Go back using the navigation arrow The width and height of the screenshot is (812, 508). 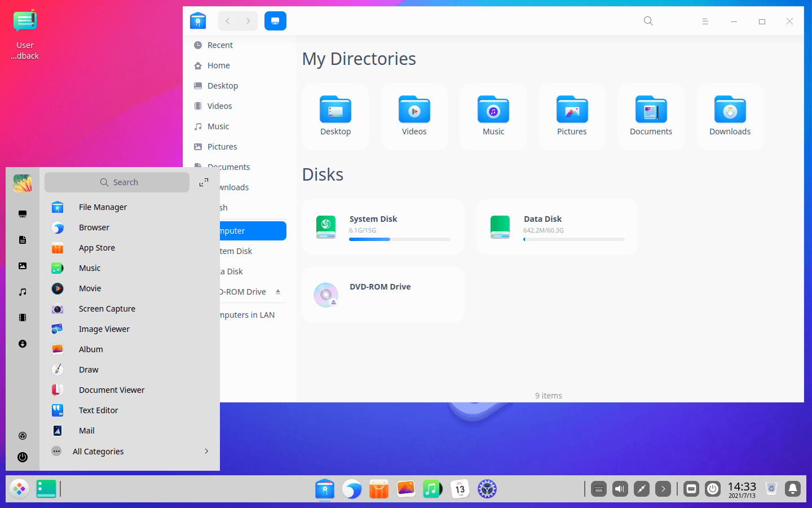pos(227,20)
